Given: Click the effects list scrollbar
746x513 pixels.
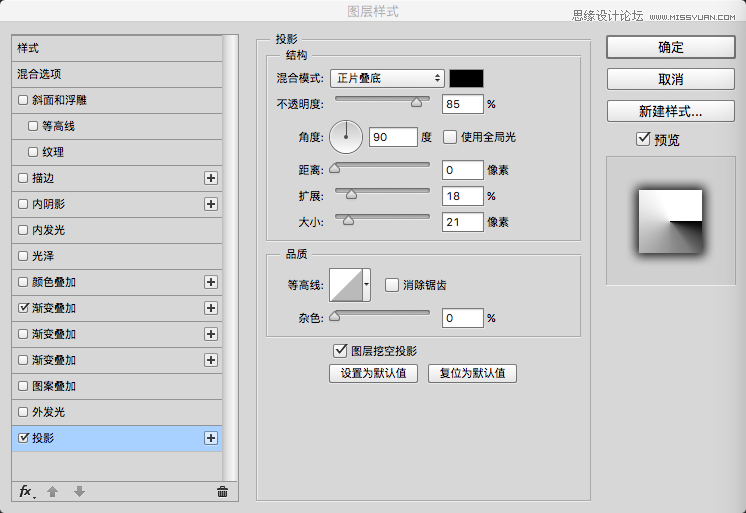Looking at the screenshot, I should point(230,257).
